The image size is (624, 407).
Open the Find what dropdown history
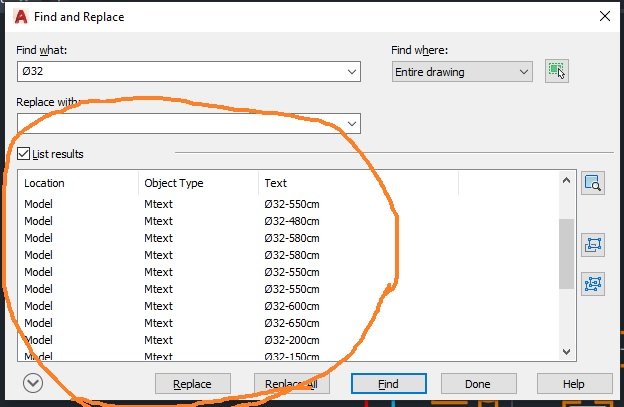(351, 72)
